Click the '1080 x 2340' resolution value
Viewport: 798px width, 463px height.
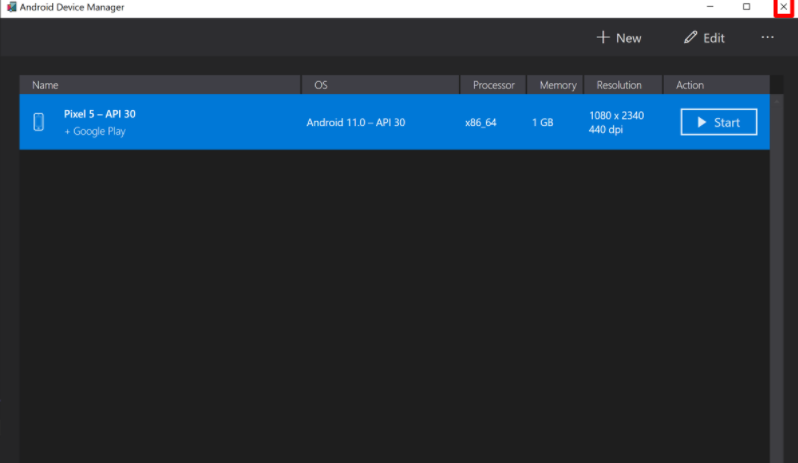(x=616, y=115)
